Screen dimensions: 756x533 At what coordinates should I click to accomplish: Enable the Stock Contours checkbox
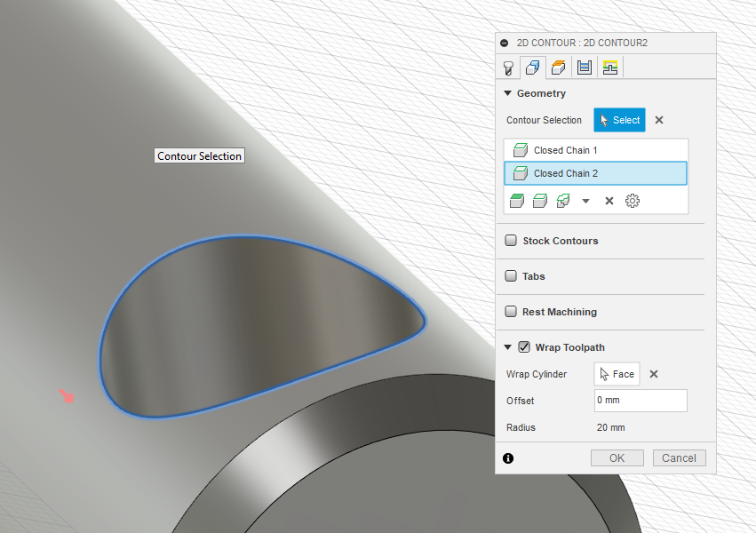[511, 240]
